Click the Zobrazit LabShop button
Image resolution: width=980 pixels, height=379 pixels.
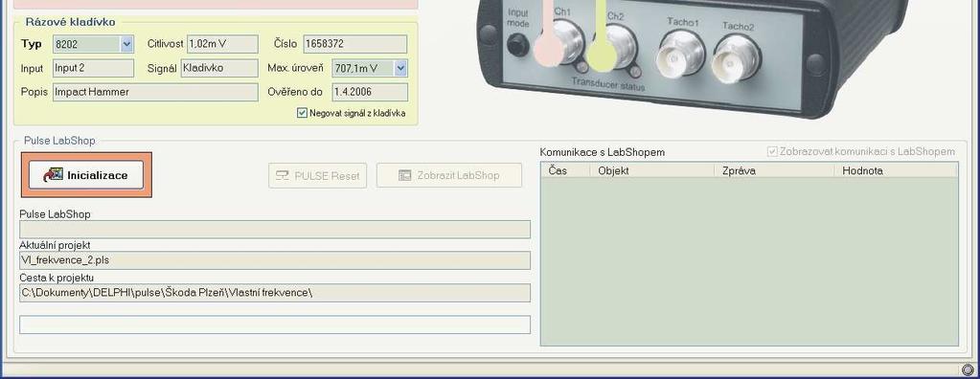click(448, 175)
